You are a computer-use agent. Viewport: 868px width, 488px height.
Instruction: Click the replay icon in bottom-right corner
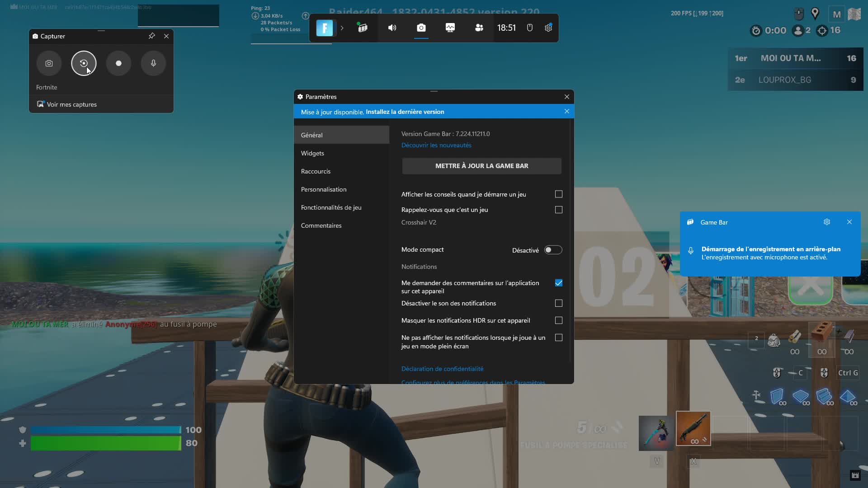[x=855, y=475]
